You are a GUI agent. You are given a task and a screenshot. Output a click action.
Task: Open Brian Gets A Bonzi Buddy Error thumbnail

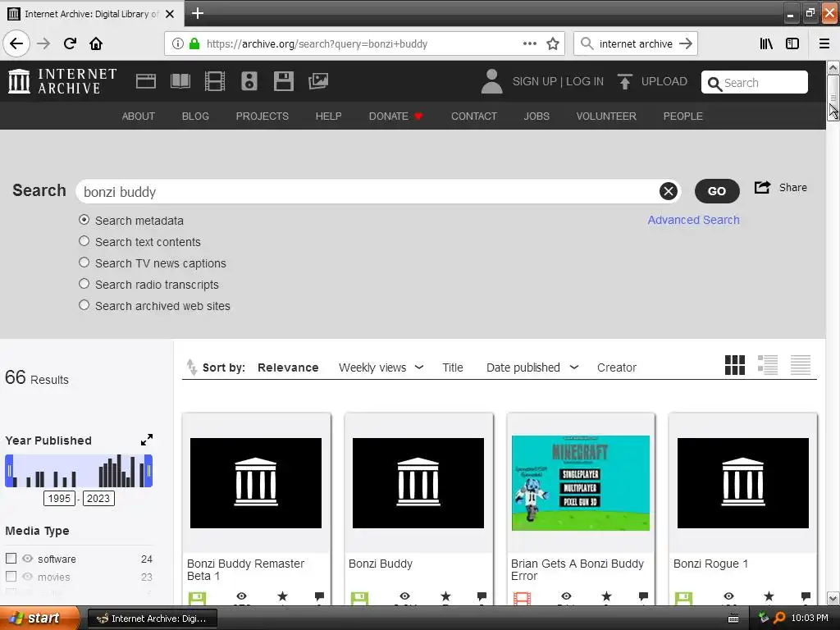tap(581, 482)
